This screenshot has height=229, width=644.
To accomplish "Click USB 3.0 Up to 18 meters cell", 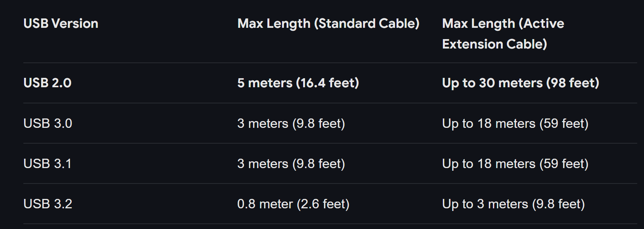I will [515, 123].
